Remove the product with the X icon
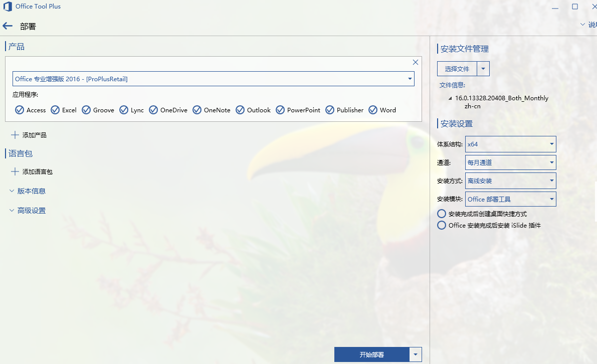 (416, 62)
